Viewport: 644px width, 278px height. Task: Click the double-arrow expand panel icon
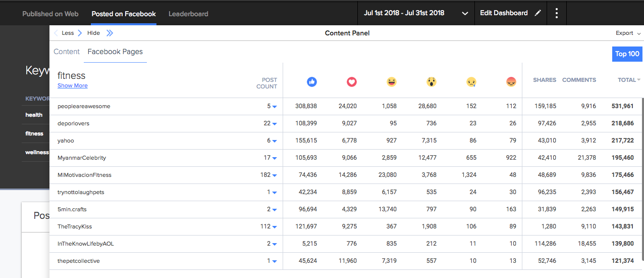pyautogui.click(x=110, y=33)
